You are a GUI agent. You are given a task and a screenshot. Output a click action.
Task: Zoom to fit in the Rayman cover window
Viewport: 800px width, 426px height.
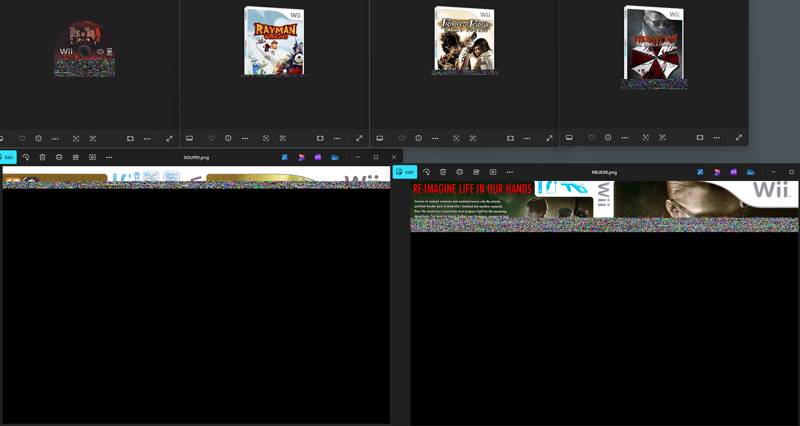point(266,138)
